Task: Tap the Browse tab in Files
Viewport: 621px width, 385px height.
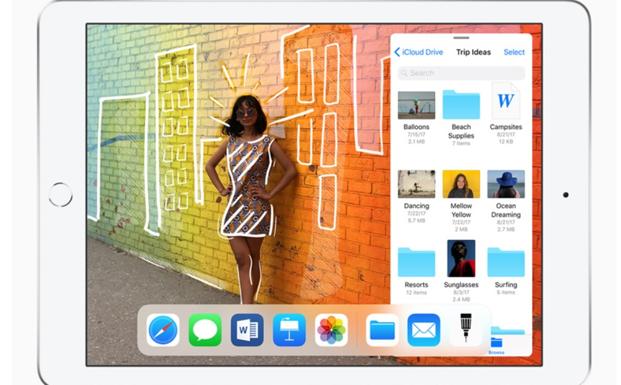Action: click(496, 345)
